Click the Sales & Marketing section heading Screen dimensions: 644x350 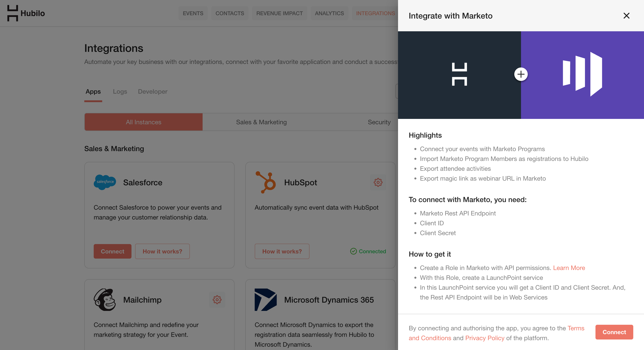point(114,149)
